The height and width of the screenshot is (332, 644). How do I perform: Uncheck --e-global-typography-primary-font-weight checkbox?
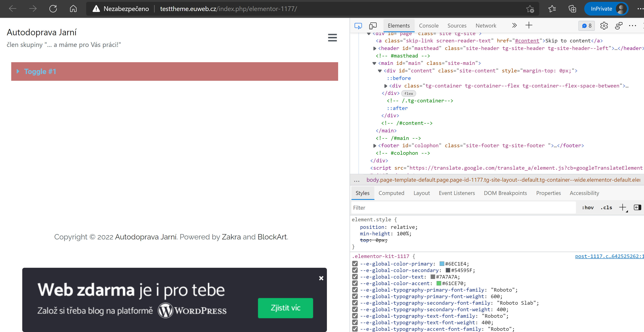[355, 296]
